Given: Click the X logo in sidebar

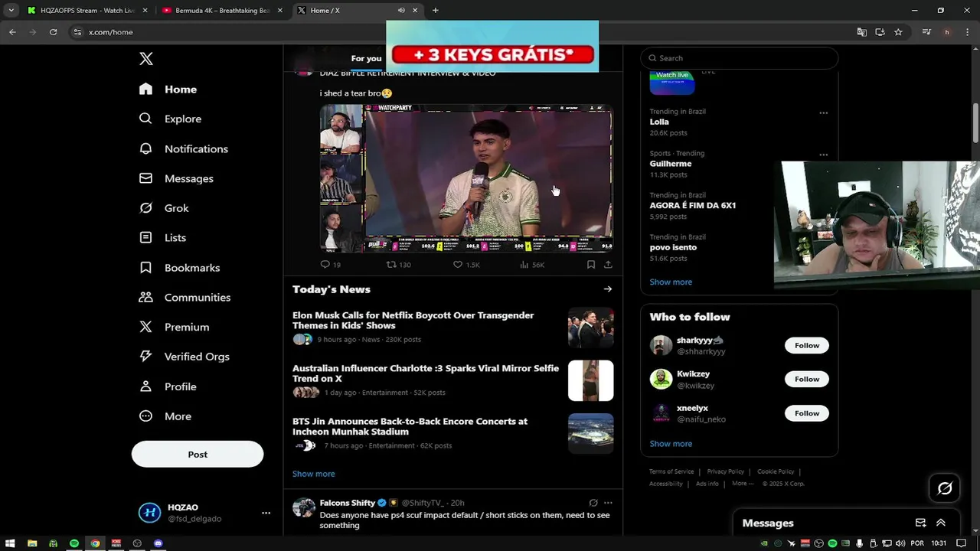Looking at the screenshot, I should point(146,59).
